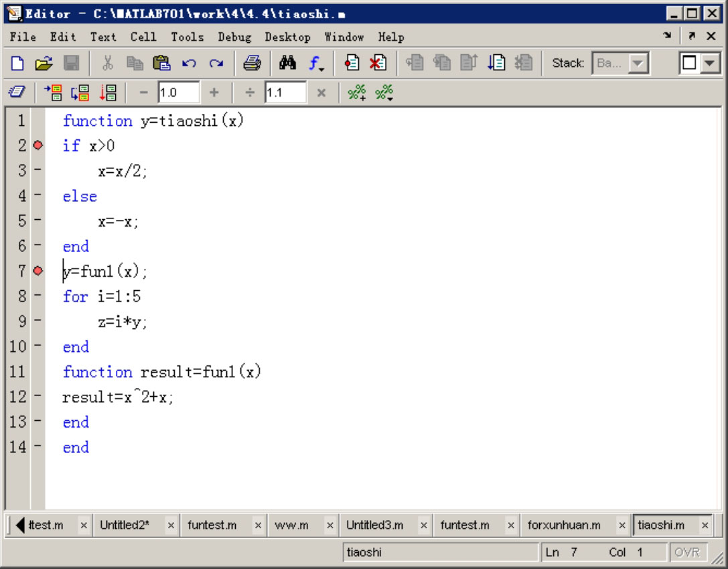Click the Paste clipboard icon
Viewport: 728px width, 569px height.
(x=161, y=64)
